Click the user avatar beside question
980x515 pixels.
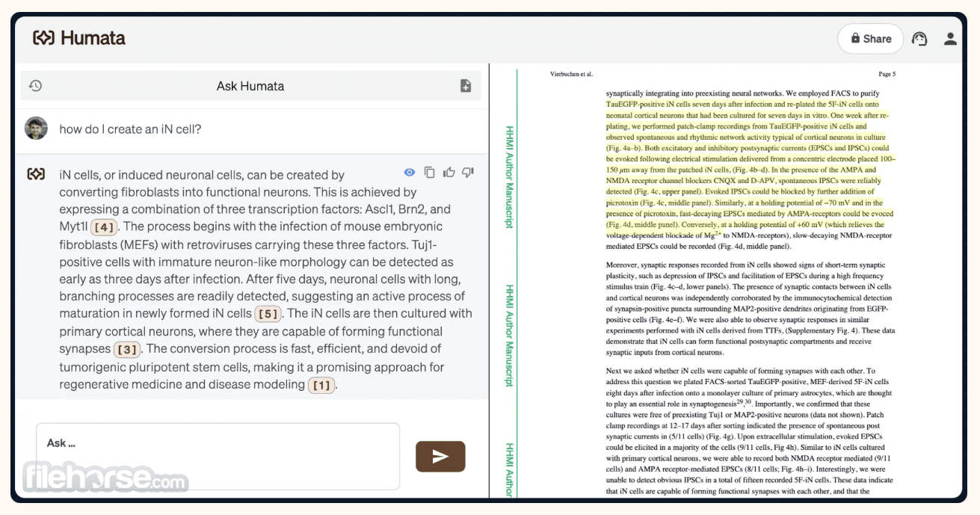pyautogui.click(x=36, y=128)
